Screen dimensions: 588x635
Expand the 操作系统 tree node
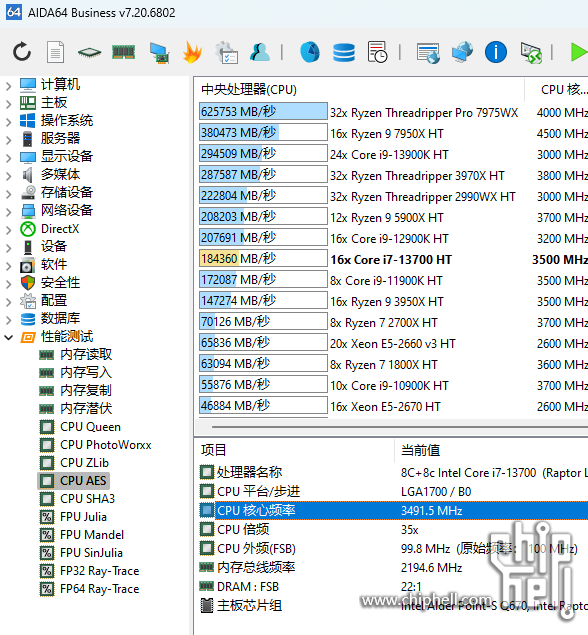(x=9, y=121)
